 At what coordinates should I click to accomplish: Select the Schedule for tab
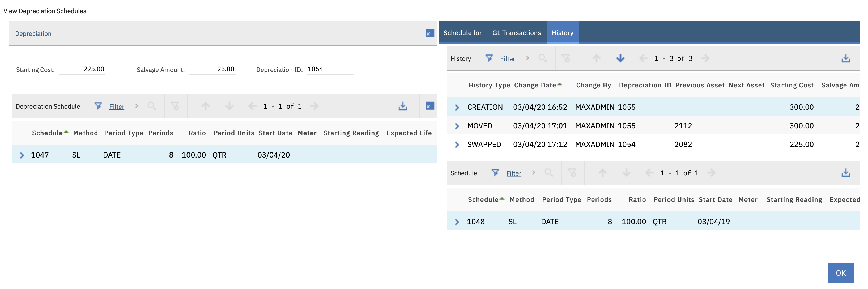click(x=463, y=33)
